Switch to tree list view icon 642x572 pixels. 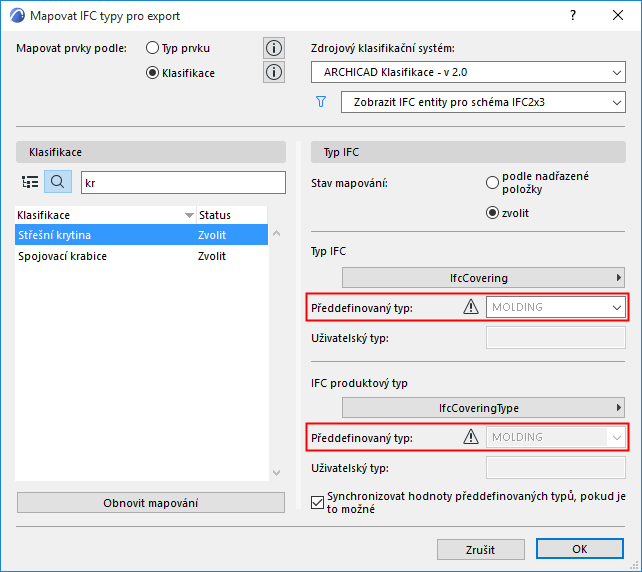[x=30, y=182]
